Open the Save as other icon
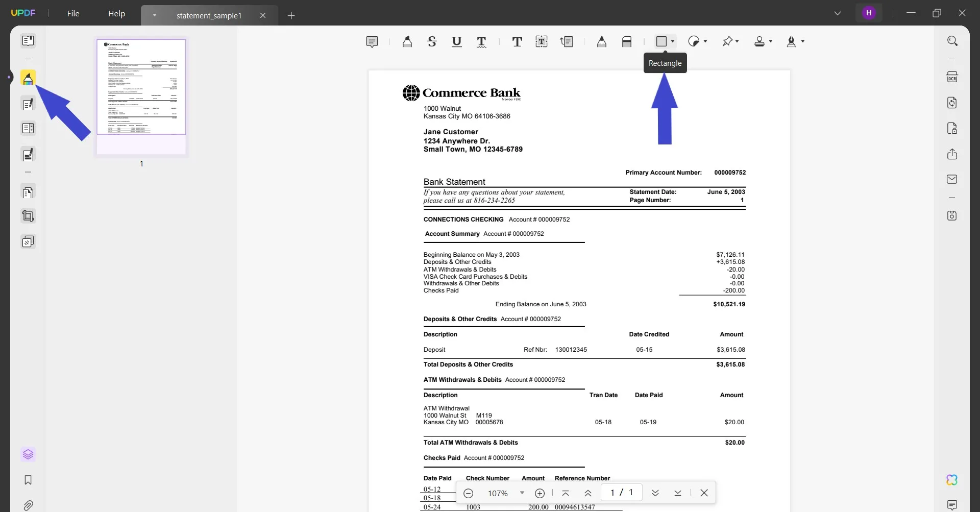This screenshot has height=512, width=980. pos(952,216)
